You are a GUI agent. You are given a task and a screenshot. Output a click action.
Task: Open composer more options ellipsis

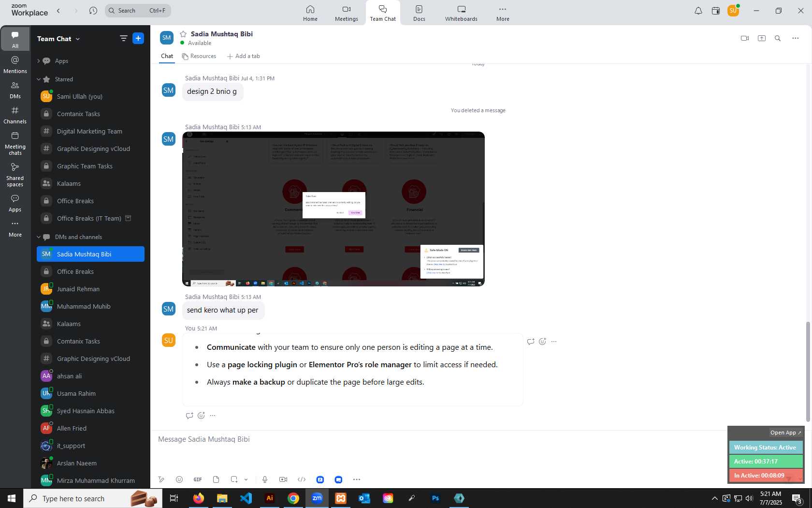click(x=357, y=479)
